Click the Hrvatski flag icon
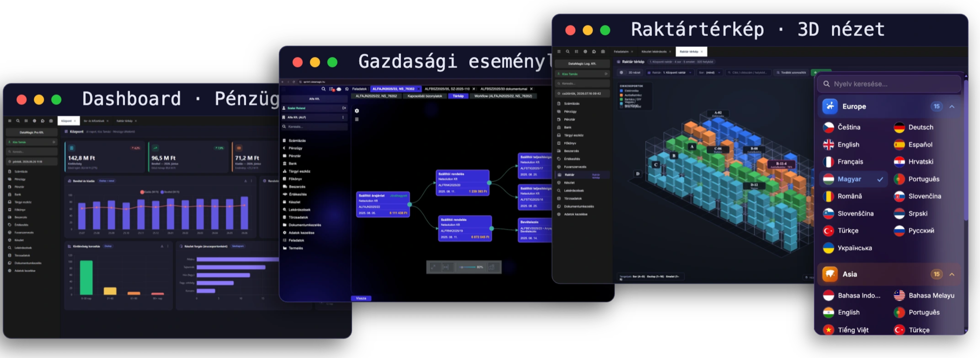This screenshot has height=358, width=980. tap(899, 162)
